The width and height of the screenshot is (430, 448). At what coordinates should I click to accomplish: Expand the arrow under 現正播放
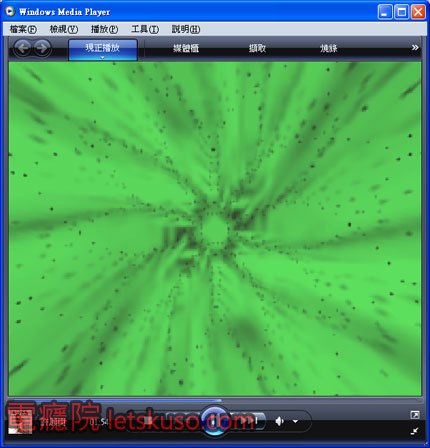(x=103, y=57)
